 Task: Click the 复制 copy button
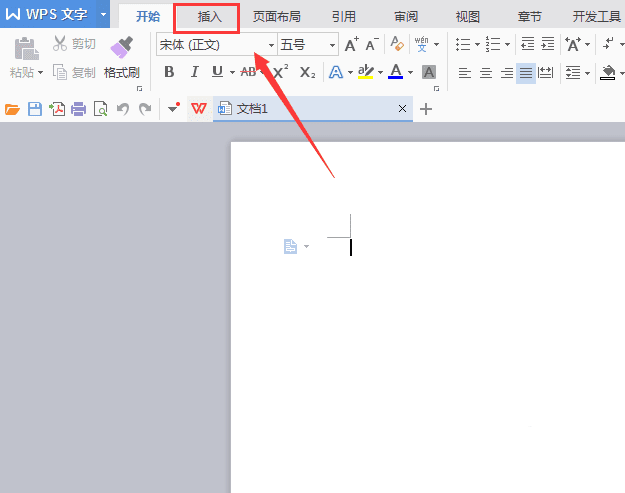(74, 73)
